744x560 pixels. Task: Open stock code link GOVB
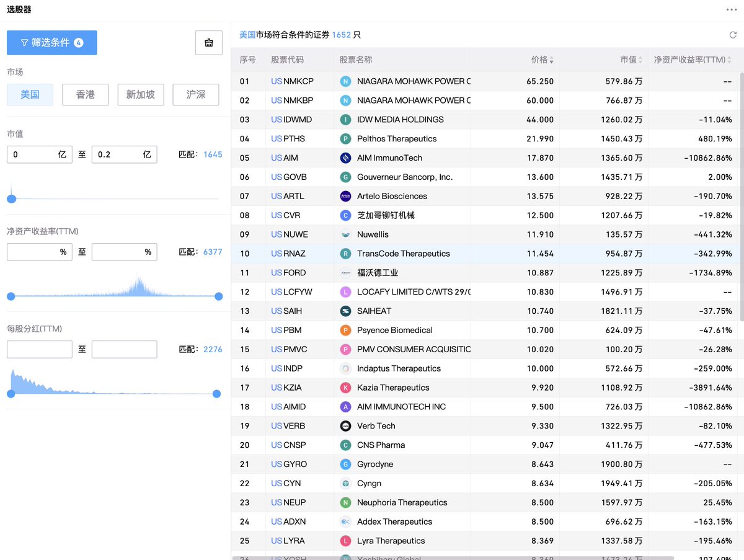pos(289,177)
